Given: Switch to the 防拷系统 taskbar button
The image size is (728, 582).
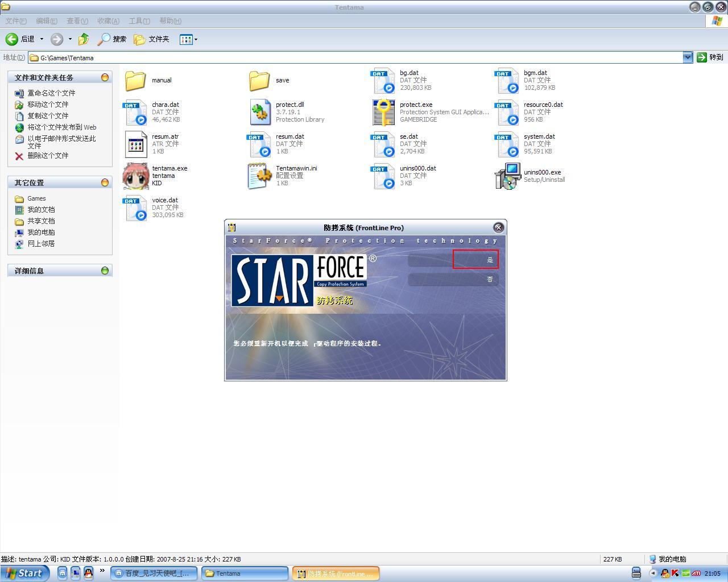Looking at the screenshot, I should (336, 573).
